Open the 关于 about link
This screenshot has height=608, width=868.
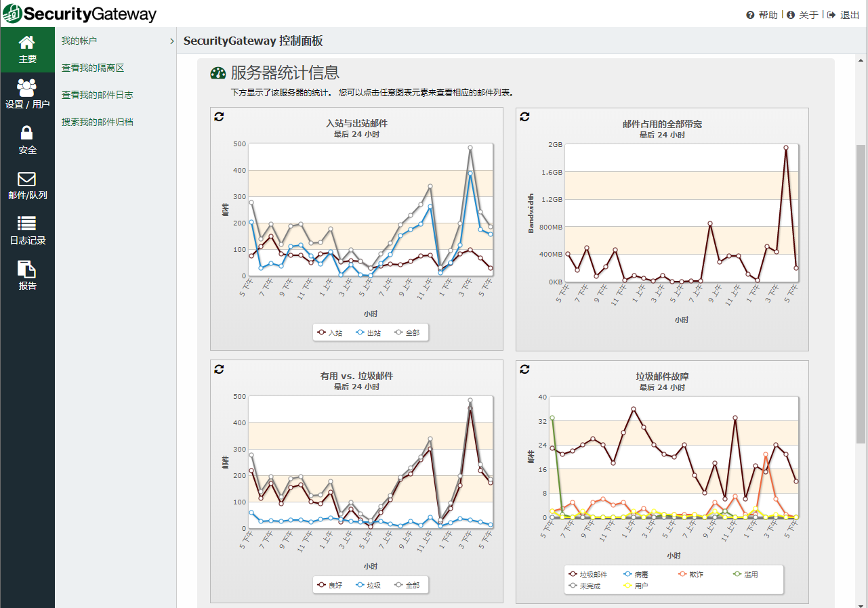pyautogui.click(x=802, y=15)
